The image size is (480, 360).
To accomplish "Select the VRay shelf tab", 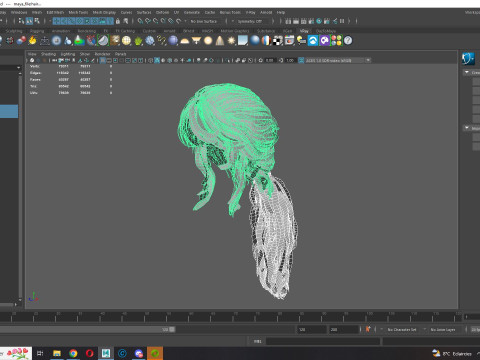I will click(304, 31).
